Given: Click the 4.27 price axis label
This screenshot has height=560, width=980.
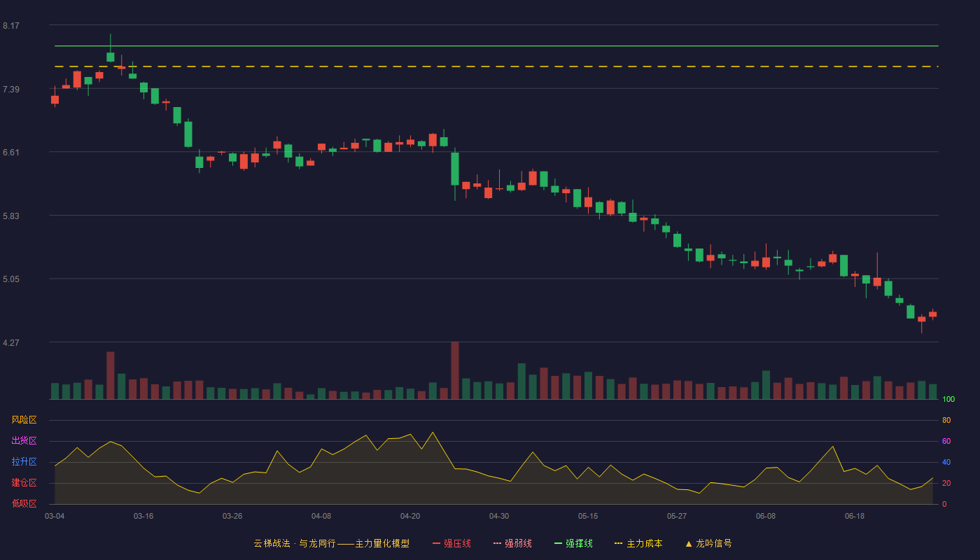Looking at the screenshot, I should coord(11,343).
